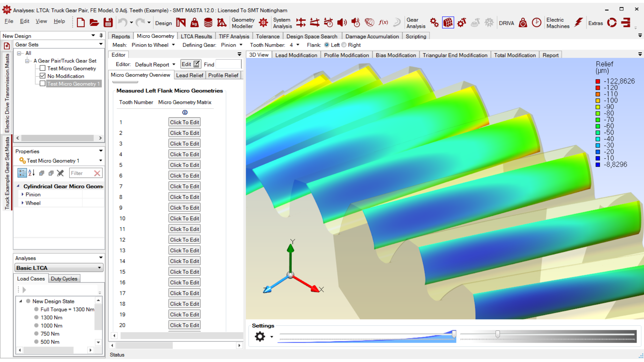Screen dimensions: 644x362
Task: Click Click To Edit for tooth 1
Action: [x=184, y=122]
